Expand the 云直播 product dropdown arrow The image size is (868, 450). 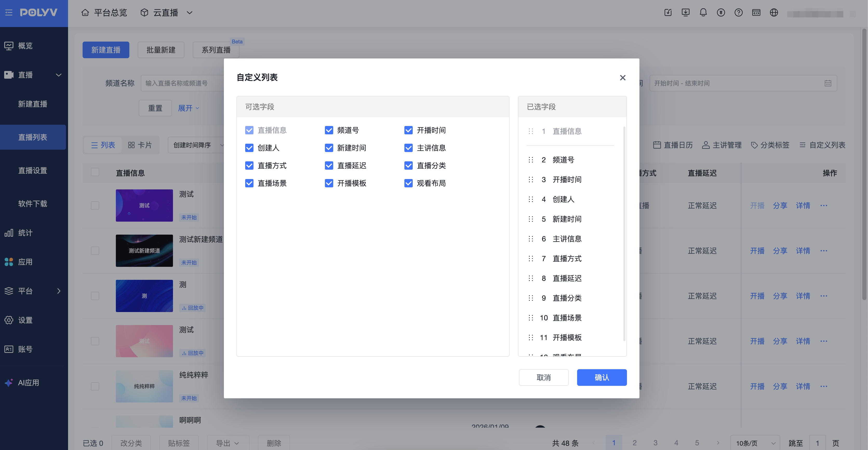190,13
